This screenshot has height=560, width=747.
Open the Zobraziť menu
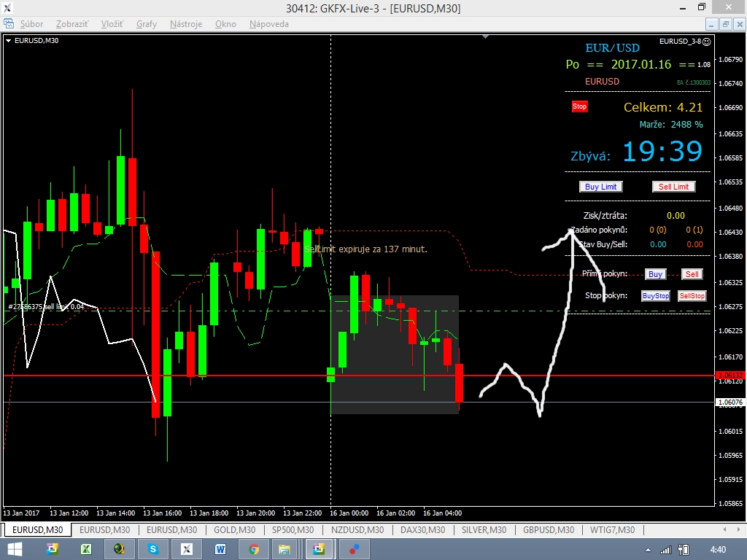(72, 24)
